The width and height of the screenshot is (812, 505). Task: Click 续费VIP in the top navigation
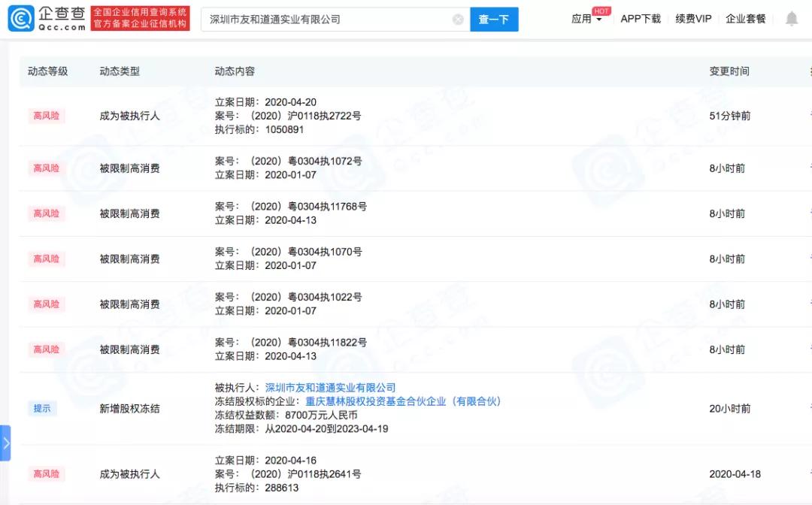click(x=692, y=19)
